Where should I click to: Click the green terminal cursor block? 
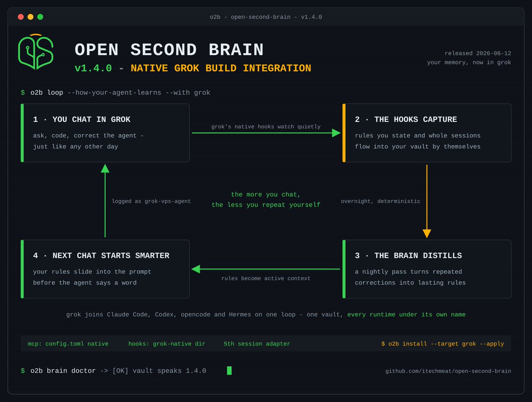(229, 371)
